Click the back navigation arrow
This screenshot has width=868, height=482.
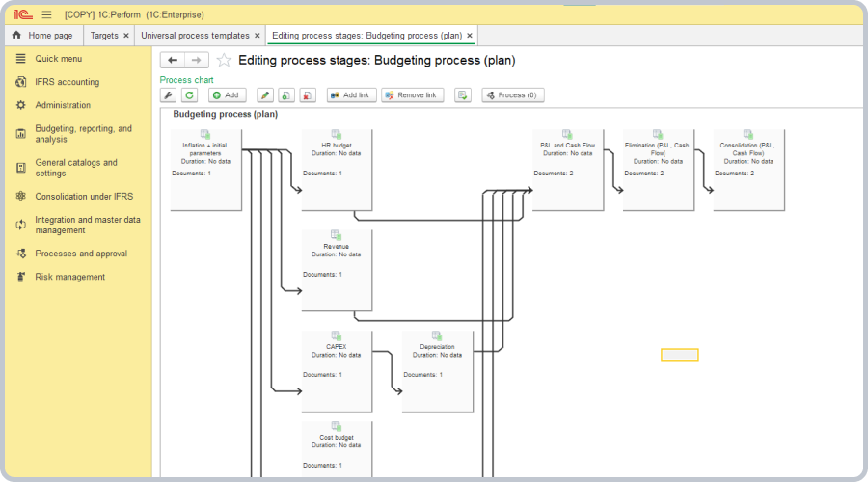(172, 60)
